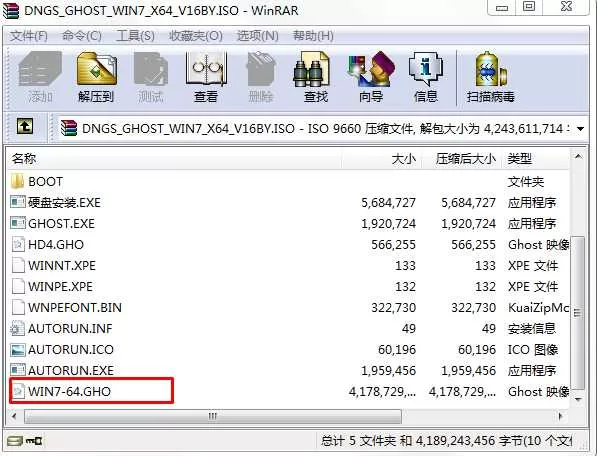This screenshot has width=597, height=456.
Task: Sort by the 压缩后大小 column header
Action: 462,159
